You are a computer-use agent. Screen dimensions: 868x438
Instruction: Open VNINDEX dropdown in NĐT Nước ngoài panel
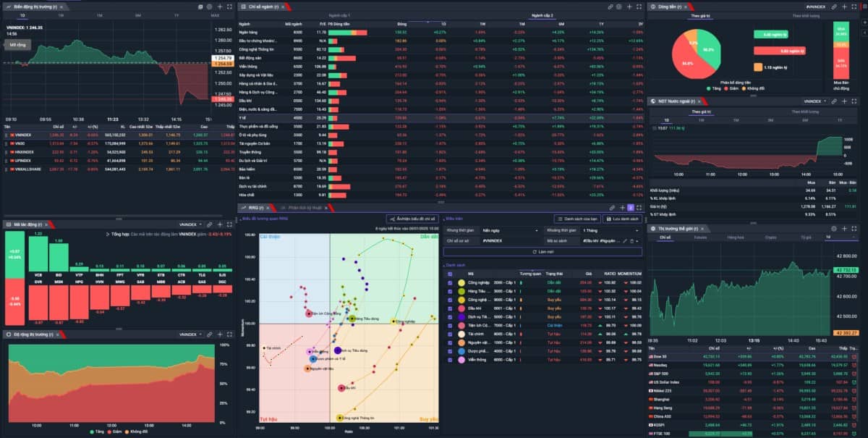(815, 101)
